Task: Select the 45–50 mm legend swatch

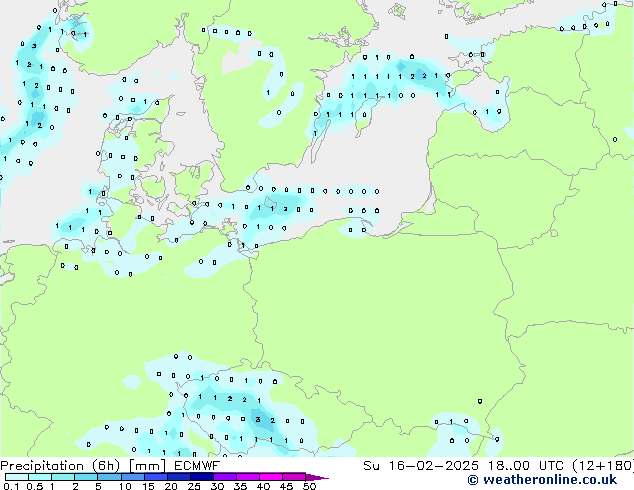Action: point(294,477)
